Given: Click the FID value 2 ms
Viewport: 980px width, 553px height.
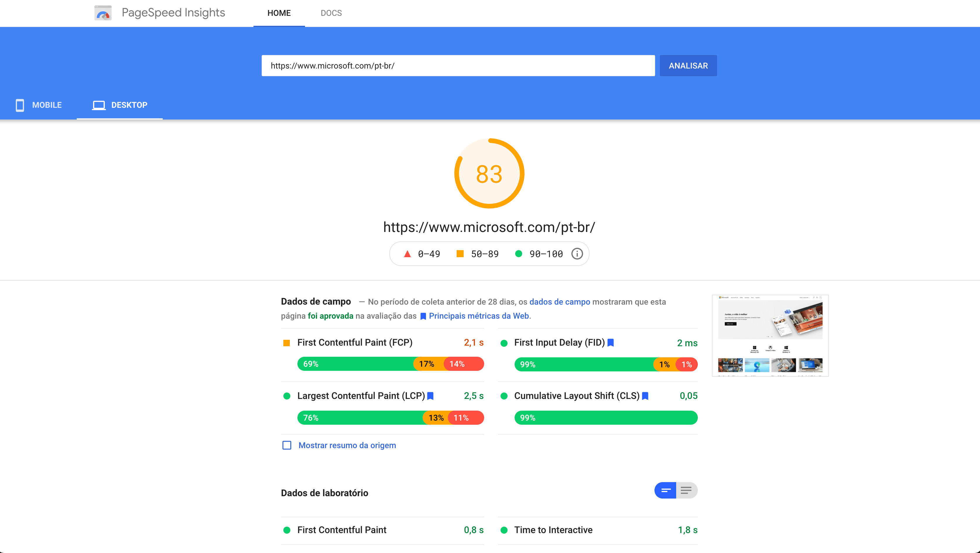Looking at the screenshot, I should click(x=687, y=343).
